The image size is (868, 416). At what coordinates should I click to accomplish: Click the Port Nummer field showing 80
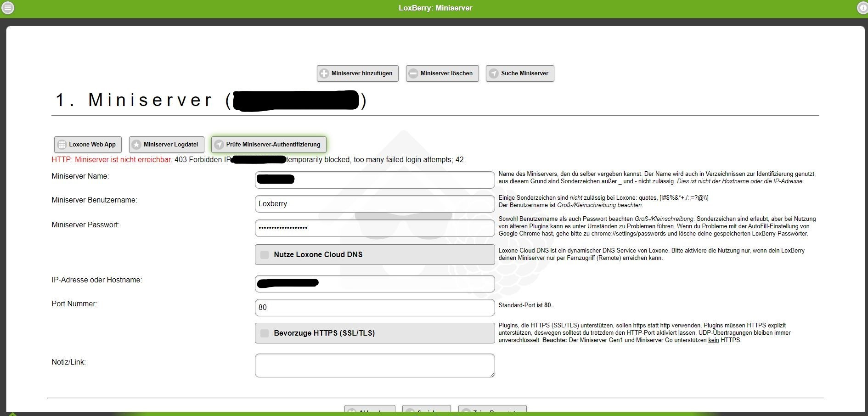[x=375, y=308]
